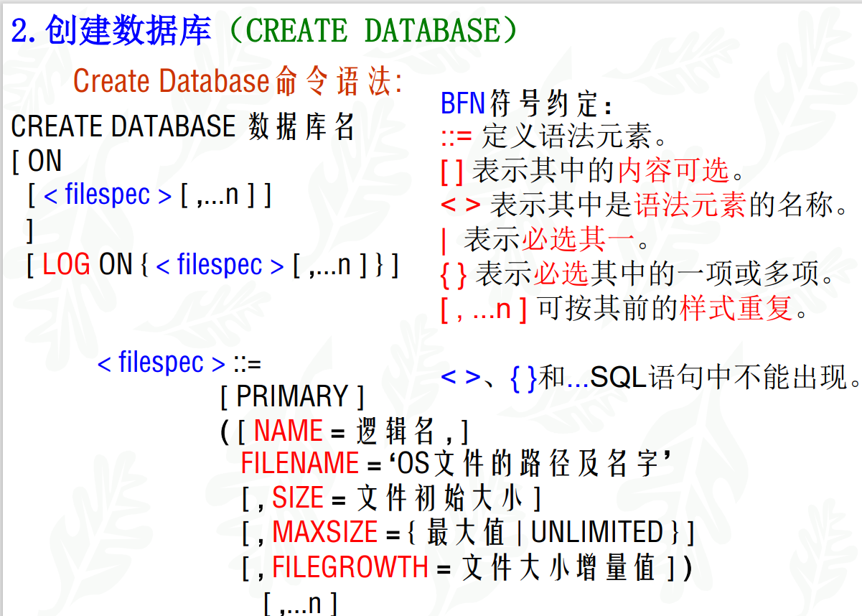This screenshot has height=616, width=862.
Task: Click the UNLIMITED option text
Action: click(x=597, y=532)
